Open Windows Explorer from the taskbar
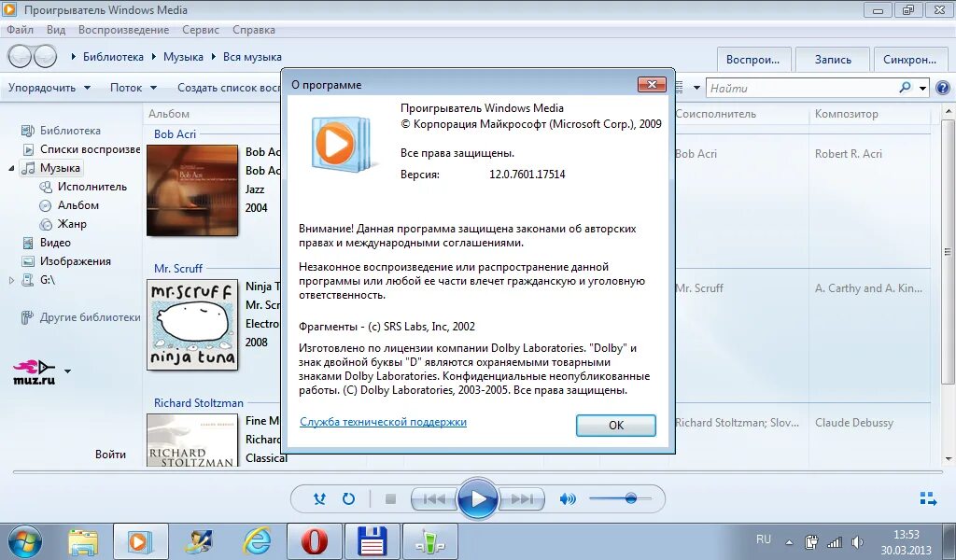 point(83,541)
